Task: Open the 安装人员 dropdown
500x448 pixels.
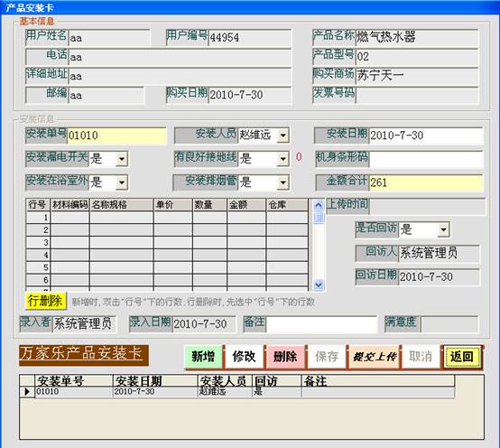Action: (282, 135)
